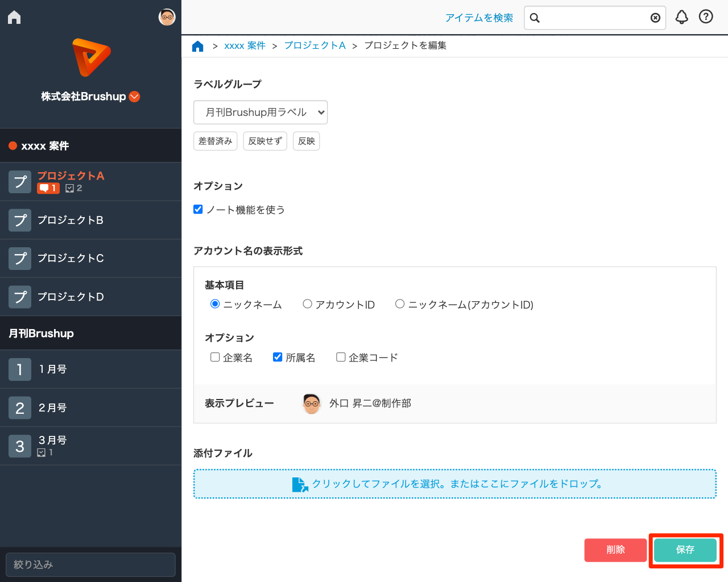
Task: Clear the search field with the x icon
Action: pos(655,18)
